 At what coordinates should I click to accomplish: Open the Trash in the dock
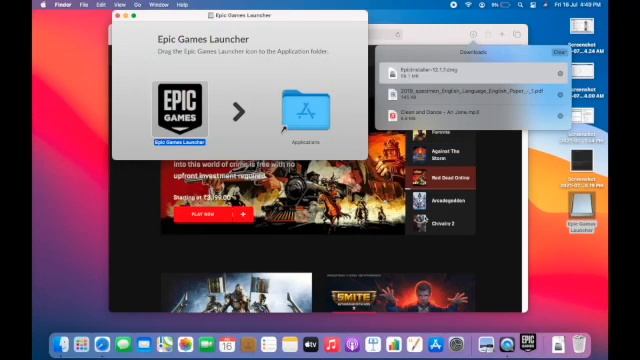pyautogui.click(x=579, y=344)
